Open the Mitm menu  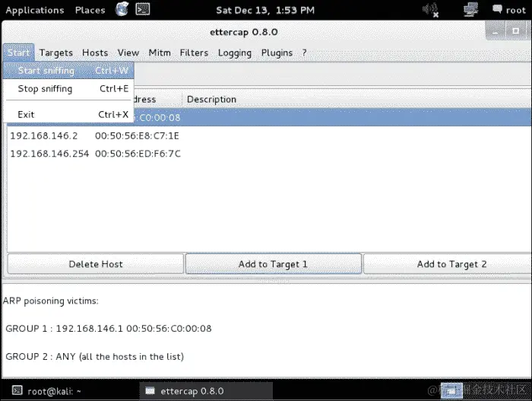coord(160,53)
